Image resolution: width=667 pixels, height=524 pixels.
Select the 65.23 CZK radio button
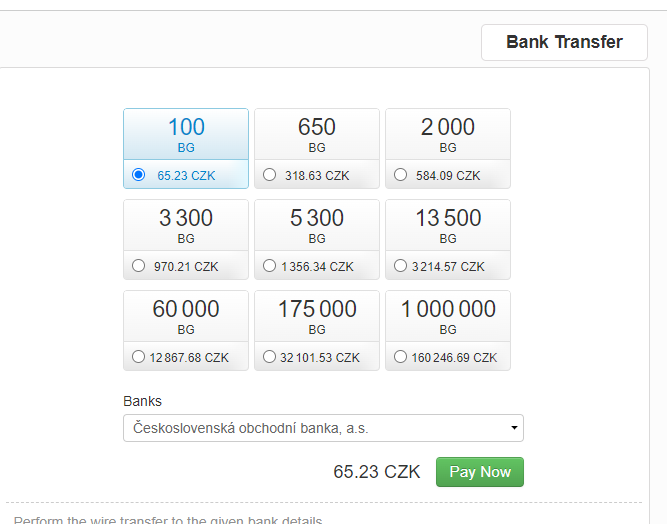click(138, 175)
